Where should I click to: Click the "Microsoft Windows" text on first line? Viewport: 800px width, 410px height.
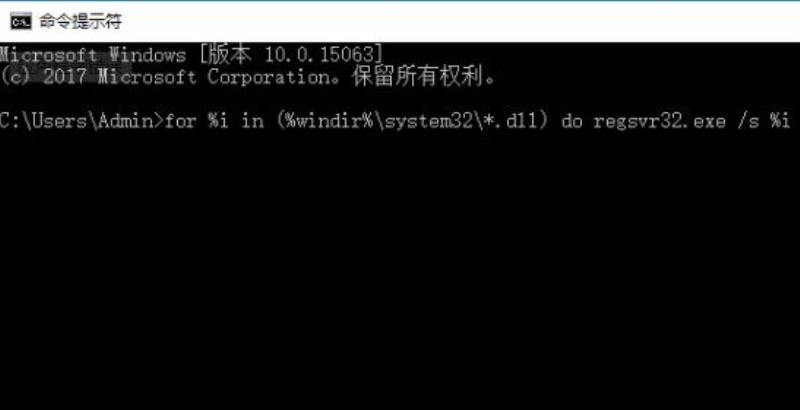pos(92,55)
